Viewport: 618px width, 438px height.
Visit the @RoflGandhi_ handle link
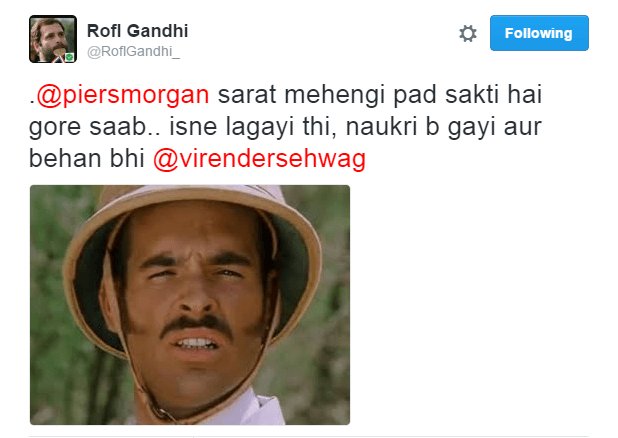[x=134, y=52]
